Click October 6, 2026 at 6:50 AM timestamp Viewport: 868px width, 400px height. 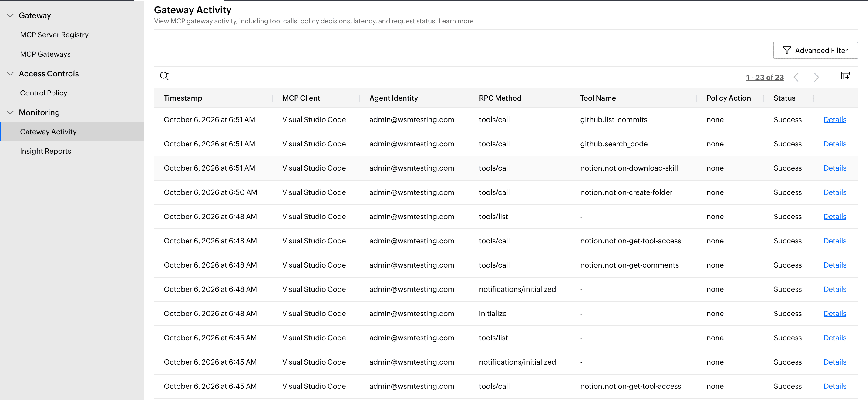(x=210, y=192)
